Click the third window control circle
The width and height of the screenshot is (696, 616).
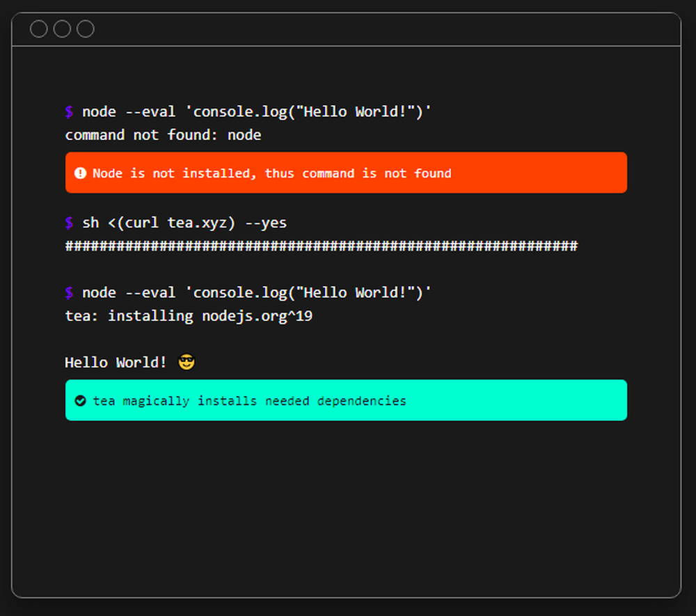click(x=85, y=29)
